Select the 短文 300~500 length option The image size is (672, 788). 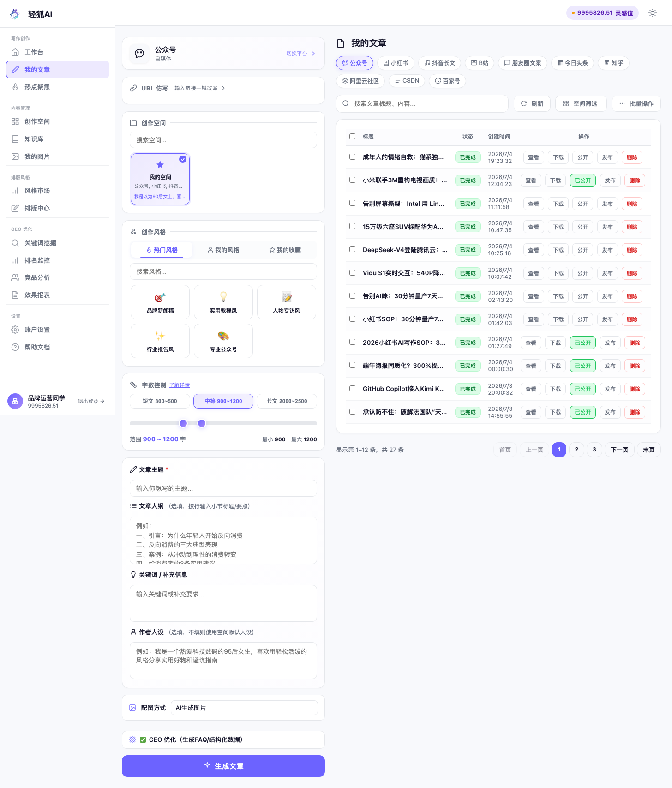point(160,401)
